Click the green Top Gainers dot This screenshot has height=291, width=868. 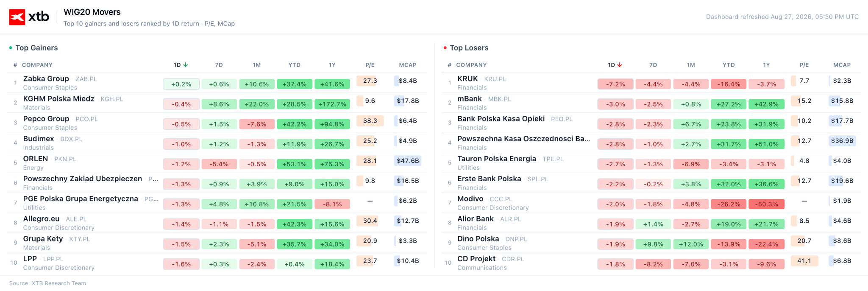(x=11, y=48)
